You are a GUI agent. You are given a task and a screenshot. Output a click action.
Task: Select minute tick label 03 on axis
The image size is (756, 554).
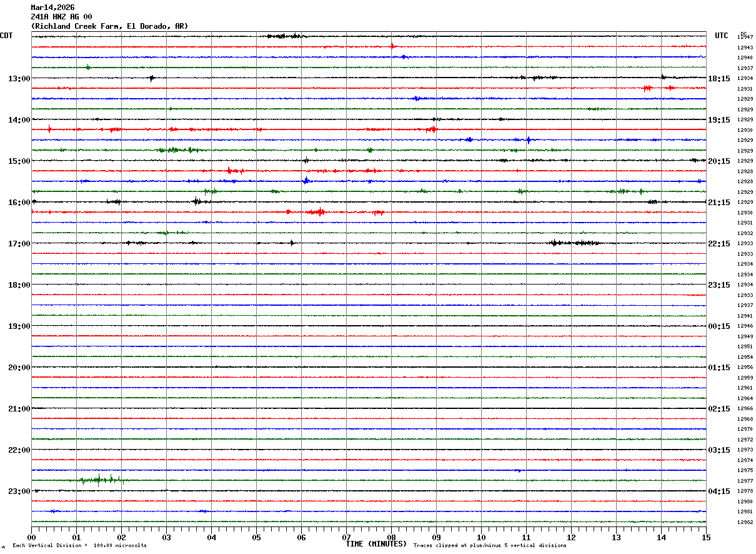click(166, 537)
